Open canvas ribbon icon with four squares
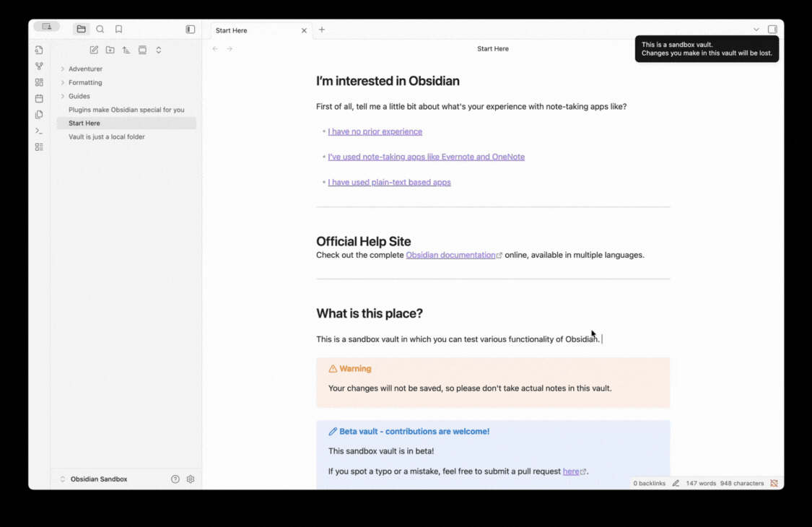 (x=39, y=82)
